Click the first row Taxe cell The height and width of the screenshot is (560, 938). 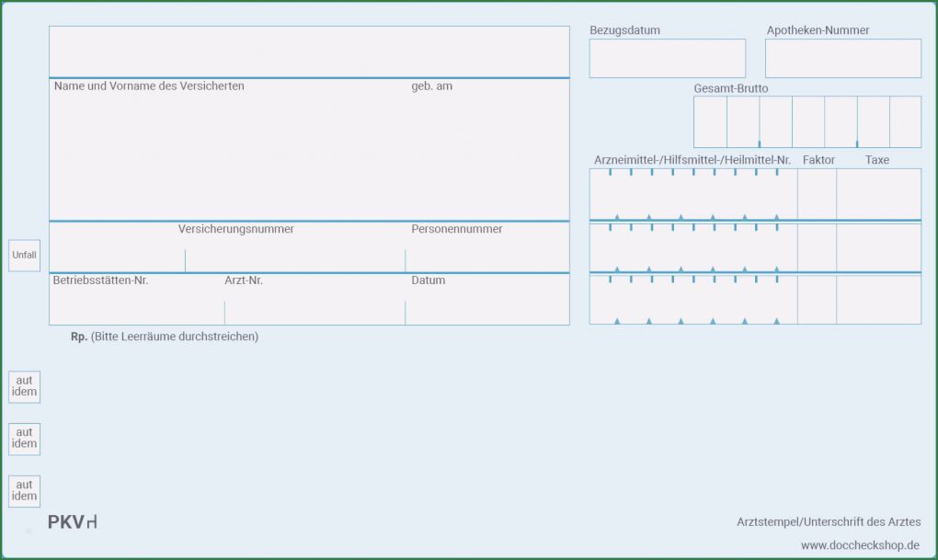(x=878, y=194)
